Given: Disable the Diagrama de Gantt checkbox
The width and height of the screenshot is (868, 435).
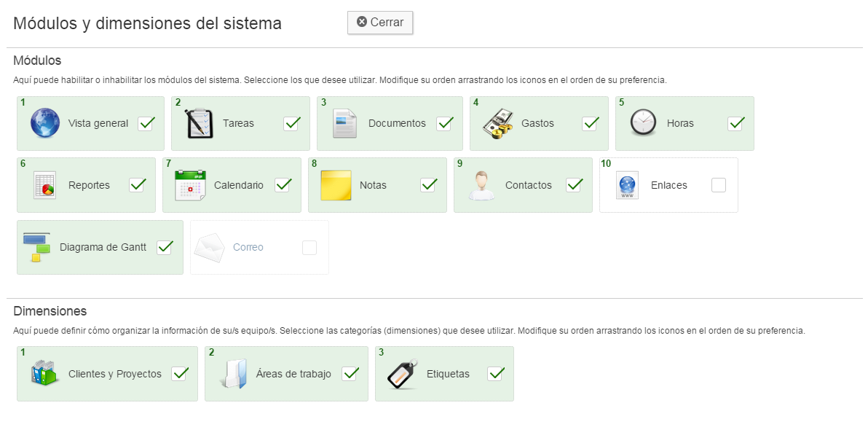Looking at the screenshot, I should [x=165, y=247].
